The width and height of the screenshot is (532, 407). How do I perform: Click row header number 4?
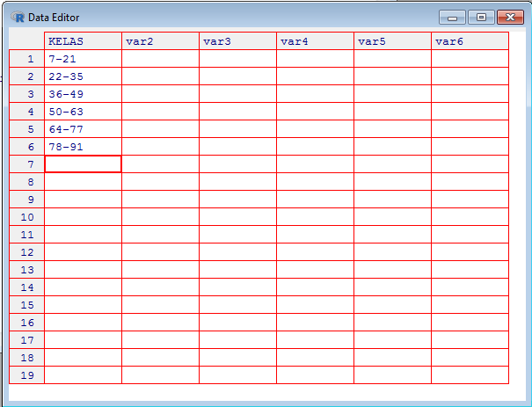(26, 112)
